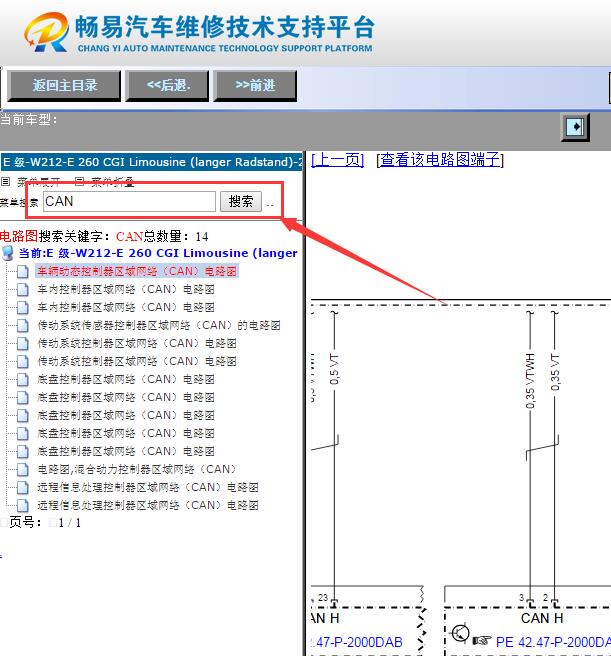Click document icon beside 车辆动态控制器区域网络
This screenshot has width=611, height=656.
[23, 272]
